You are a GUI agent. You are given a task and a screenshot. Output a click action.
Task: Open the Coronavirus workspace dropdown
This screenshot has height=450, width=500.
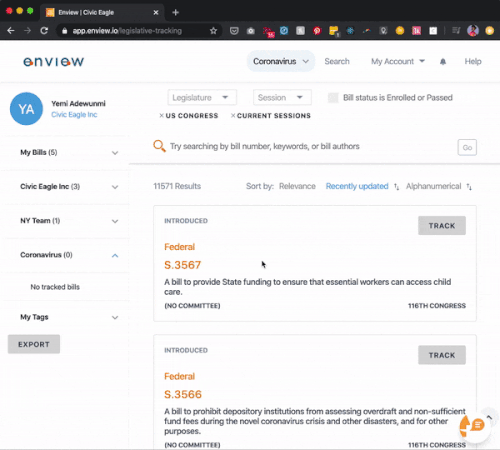(x=281, y=61)
